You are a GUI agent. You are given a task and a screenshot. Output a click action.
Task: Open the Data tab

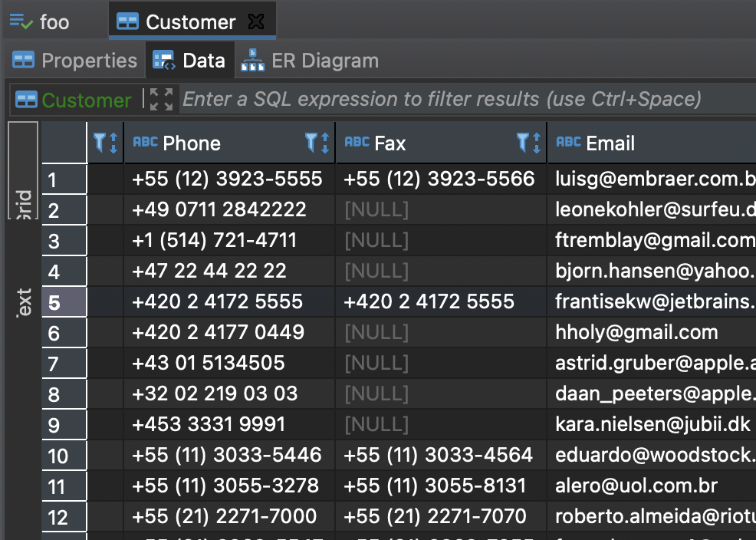pyautogui.click(x=189, y=61)
